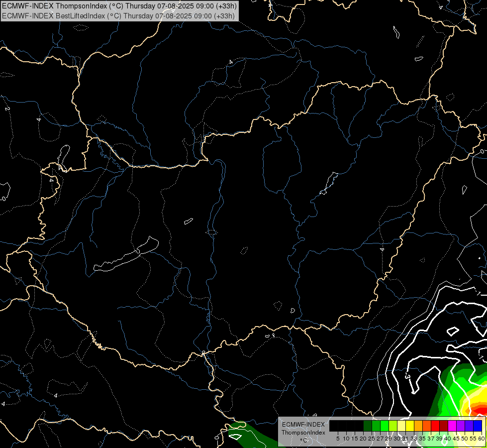Click legend tick value 27
The width and height of the screenshot is (487, 448).
click(380, 439)
